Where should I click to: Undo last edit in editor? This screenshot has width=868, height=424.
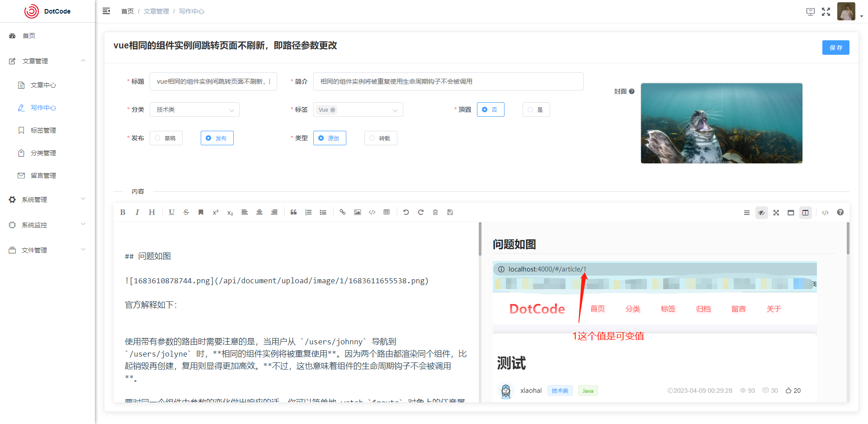pos(406,212)
